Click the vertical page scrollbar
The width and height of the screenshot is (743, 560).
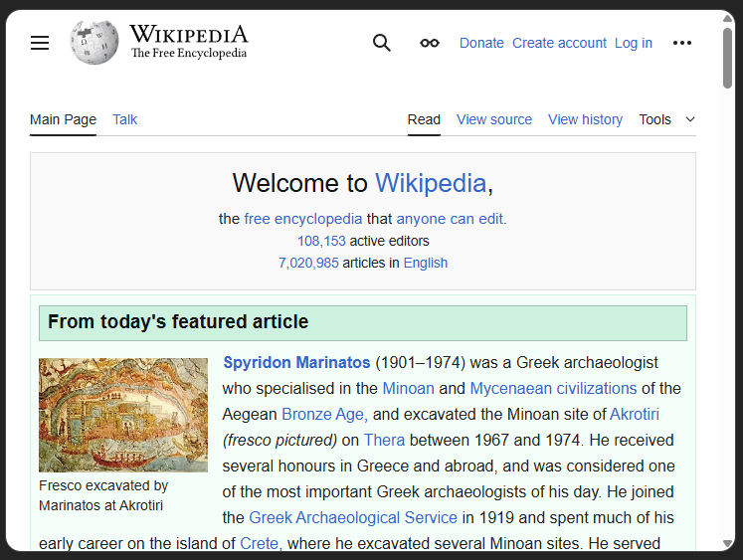[x=728, y=298]
